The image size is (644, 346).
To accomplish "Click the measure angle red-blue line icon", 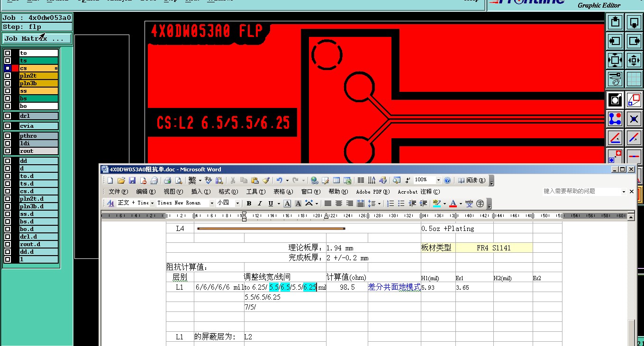I will [615, 138].
